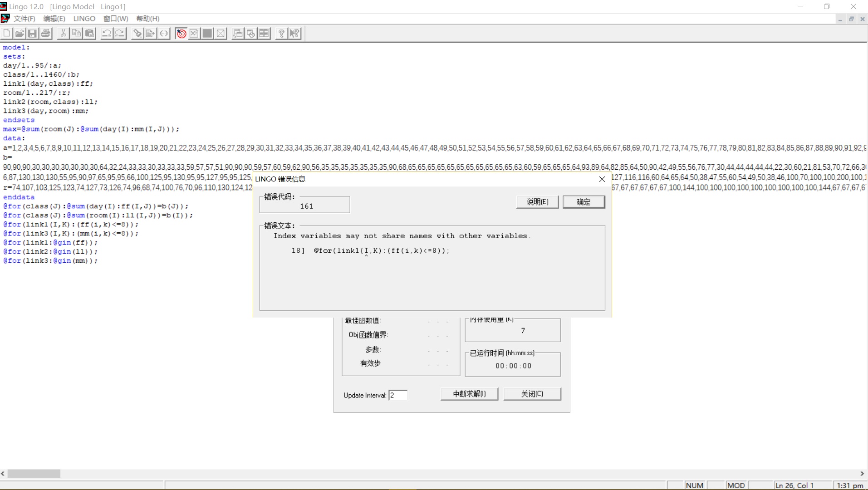Click the 'max=@sum(room(J)...' objective line
Screen dimensions: 868x490
91,129
